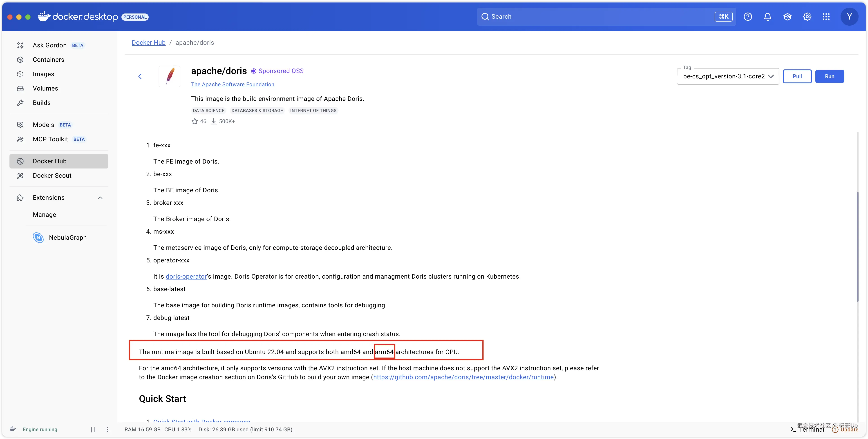Open Containers in the sidebar
The image size is (868, 439).
tap(48, 60)
